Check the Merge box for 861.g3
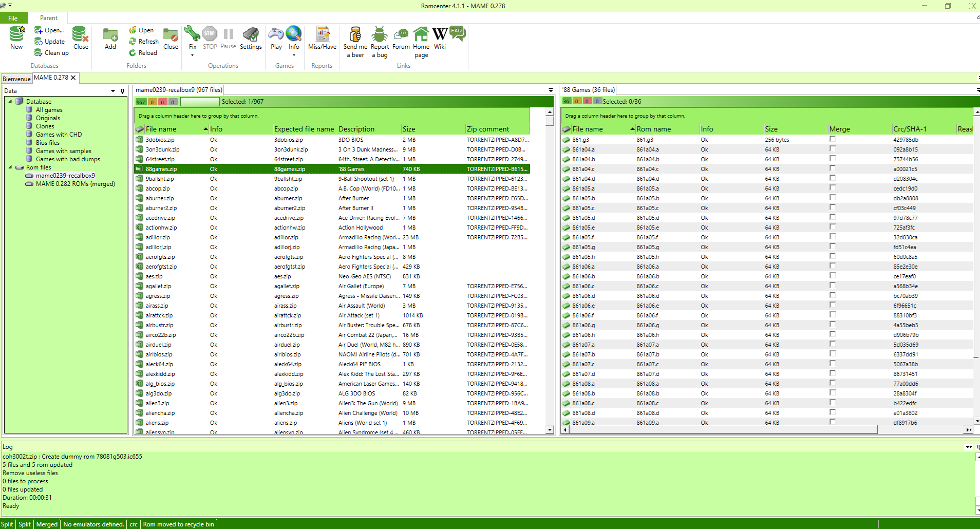This screenshot has width=980, height=529. [833, 139]
